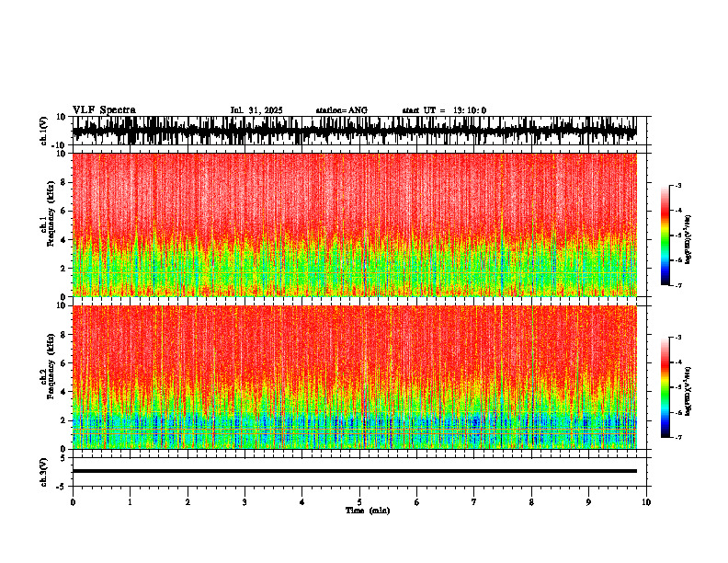
Task: Select the "start UT = 13:10:0" header text
Action: [444, 110]
